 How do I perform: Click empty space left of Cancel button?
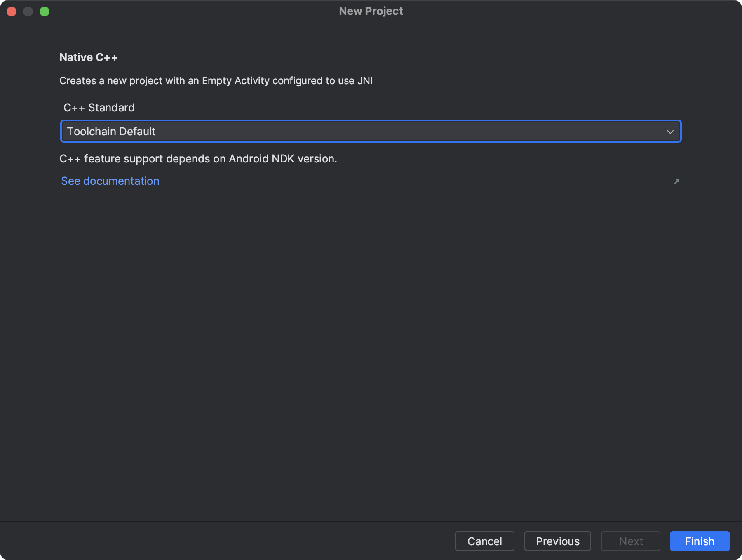pos(247,541)
